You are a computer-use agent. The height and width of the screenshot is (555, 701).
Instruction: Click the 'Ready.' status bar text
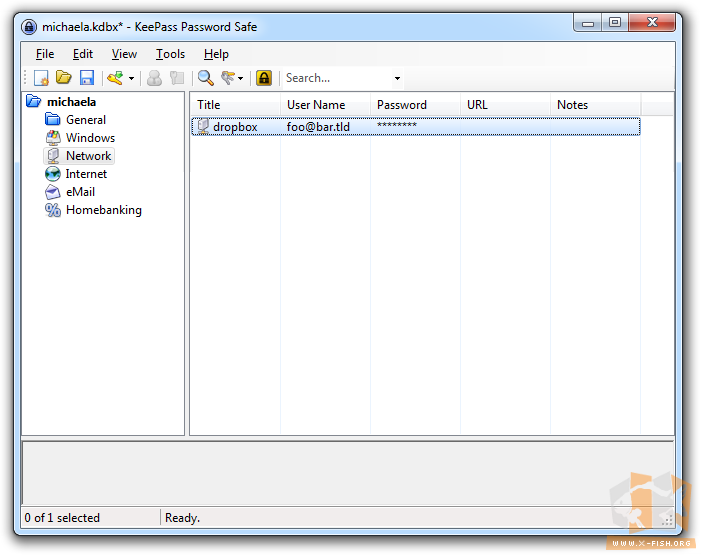tap(182, 518)
